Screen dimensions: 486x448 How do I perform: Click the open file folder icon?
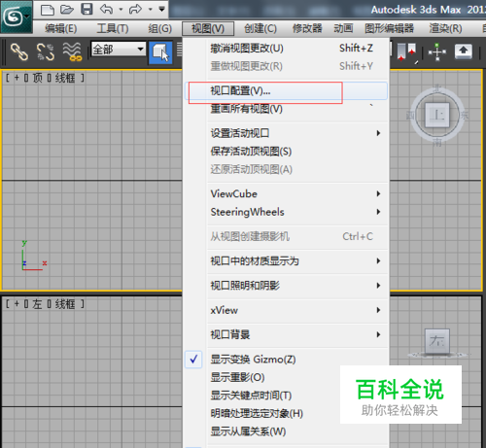pos(67,10)
